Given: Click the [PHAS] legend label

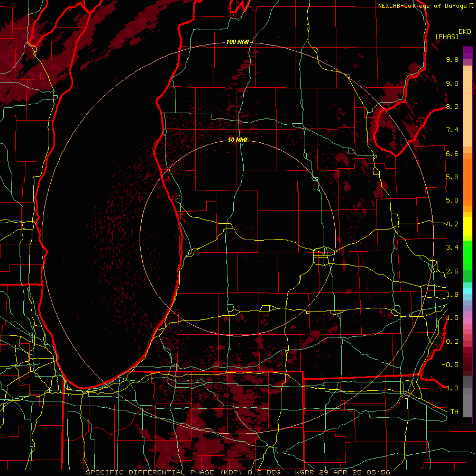Looking at the screenshot, I should pos(446,36).
